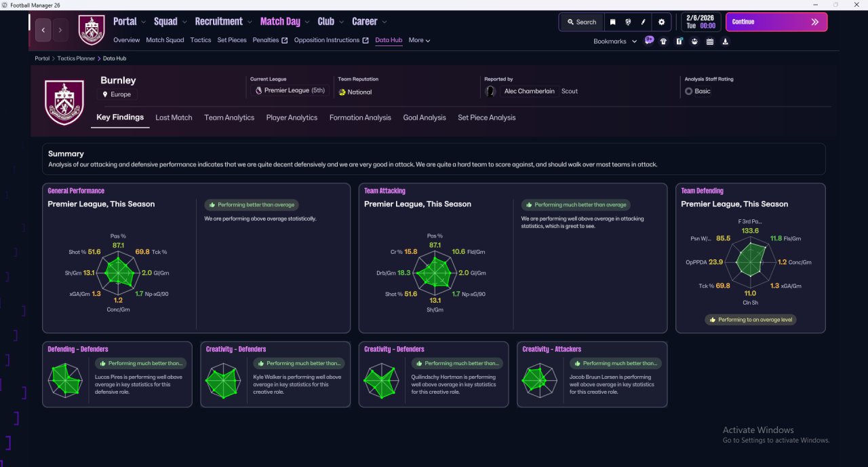Click Alec Chamberlain's portrait icon
The height and width of the screenshot is (467, 868).
click(490, 91)
